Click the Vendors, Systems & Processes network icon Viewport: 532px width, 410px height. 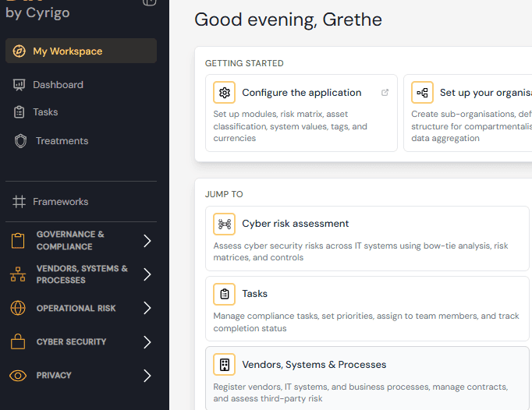(18, 274)
